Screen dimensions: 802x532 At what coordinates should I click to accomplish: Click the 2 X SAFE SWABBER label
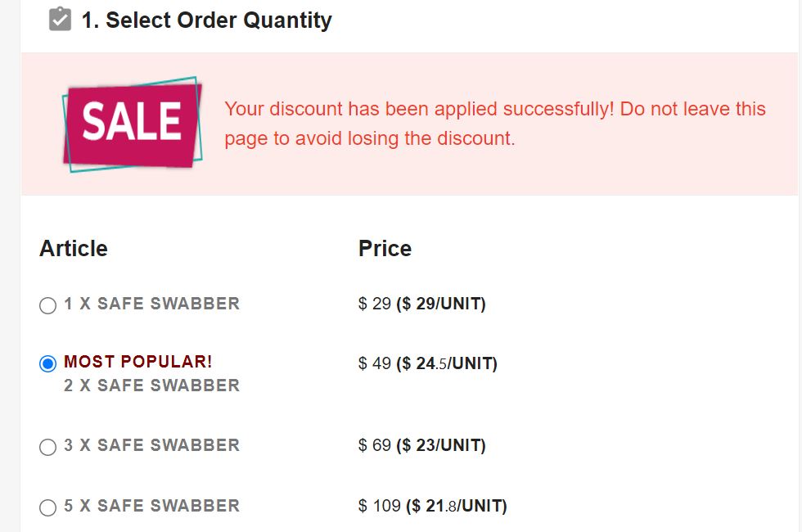point(151,385)
